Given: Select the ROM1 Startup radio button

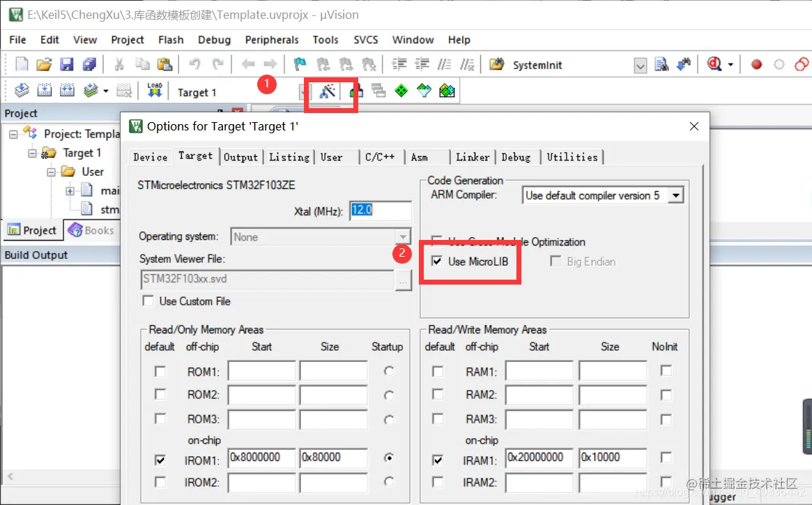Looking at the screenshot, I should click(389, 370).
